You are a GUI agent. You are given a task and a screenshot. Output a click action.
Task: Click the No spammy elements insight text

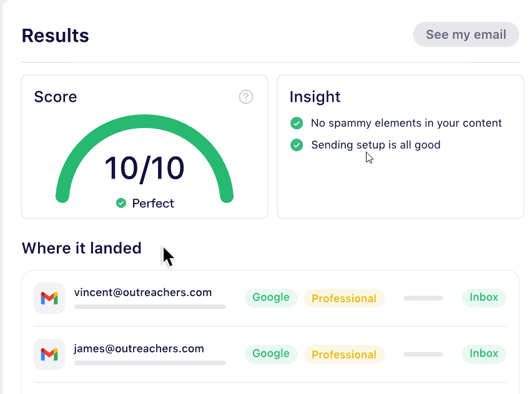[x=406, y=123]
